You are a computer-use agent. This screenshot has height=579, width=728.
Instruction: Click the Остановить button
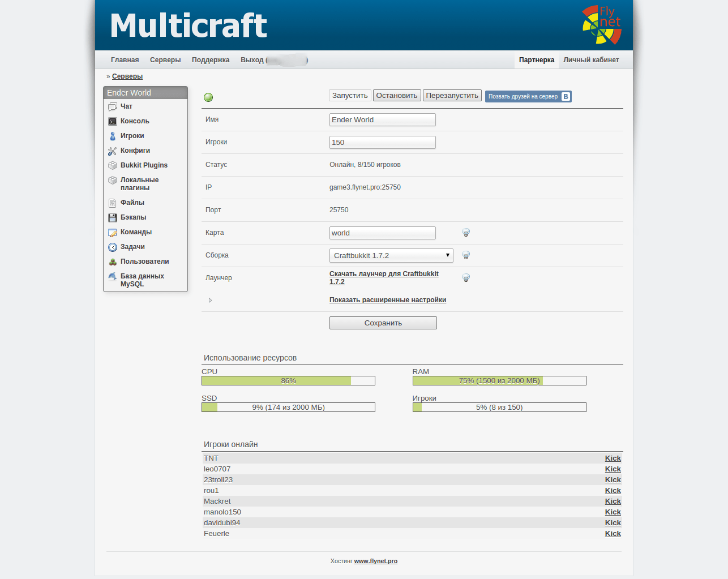coord(397,96)
